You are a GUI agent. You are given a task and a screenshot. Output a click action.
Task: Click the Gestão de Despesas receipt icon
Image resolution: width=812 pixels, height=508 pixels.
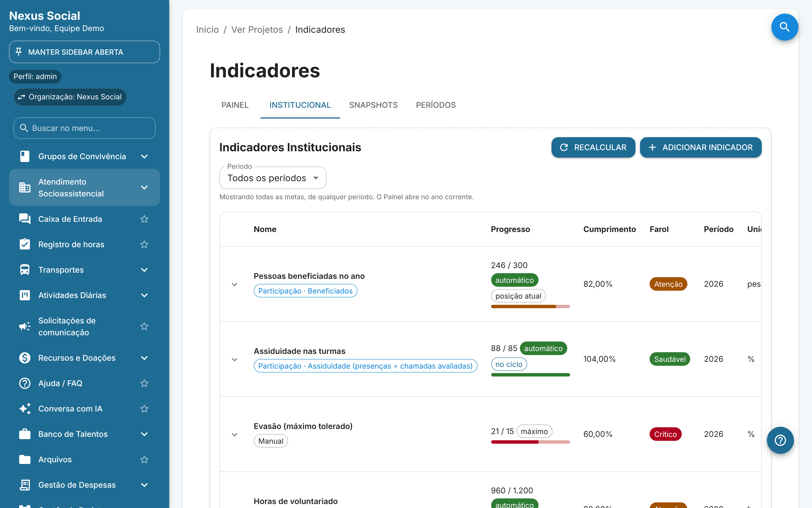point(25,485)
